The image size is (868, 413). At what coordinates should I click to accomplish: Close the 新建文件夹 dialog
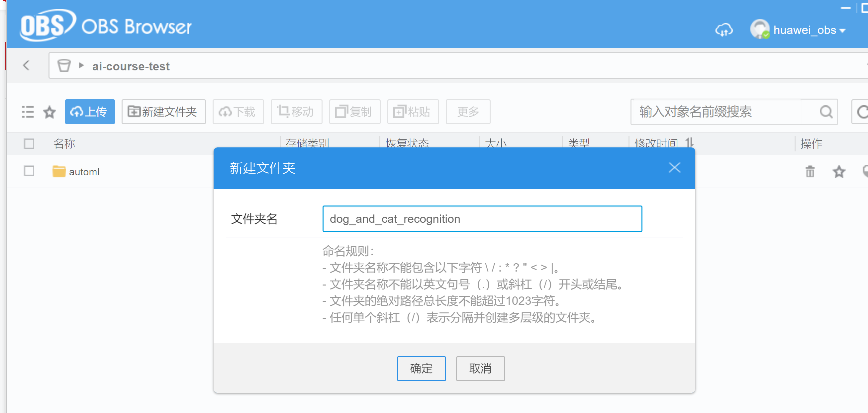[x=674, y=168]
